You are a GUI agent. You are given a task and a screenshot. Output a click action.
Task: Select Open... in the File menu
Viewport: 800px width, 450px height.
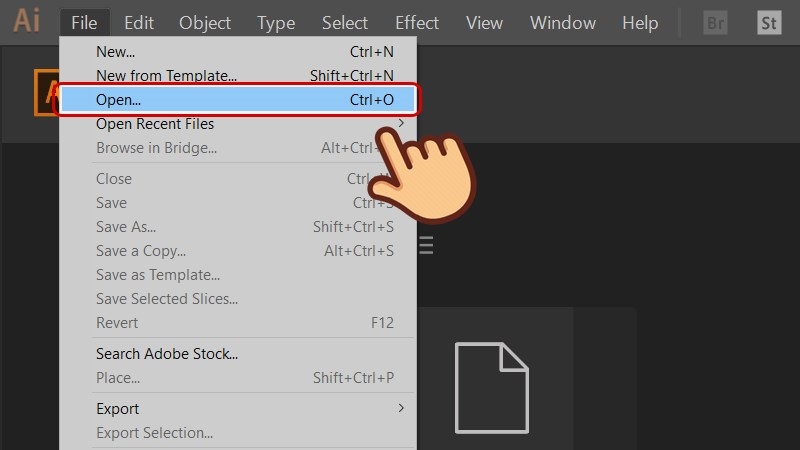(118, 100)
